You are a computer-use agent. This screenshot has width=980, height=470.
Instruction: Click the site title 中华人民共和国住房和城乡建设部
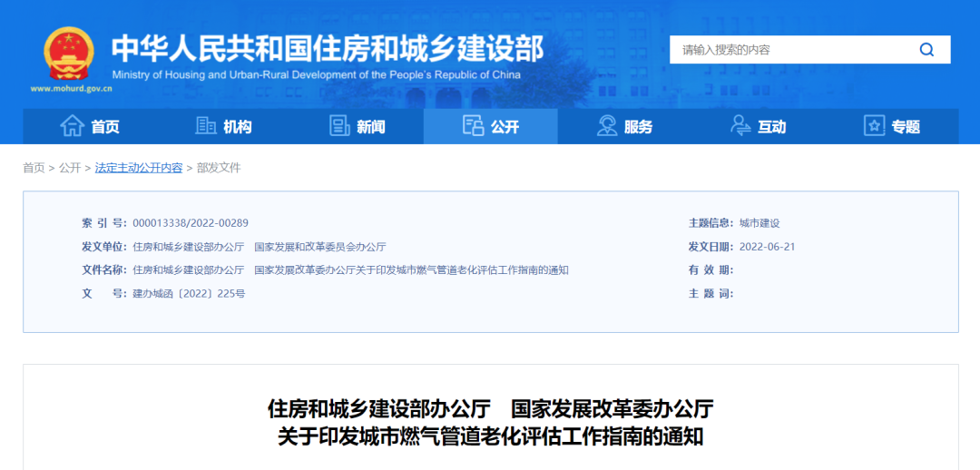click(328, 49)
